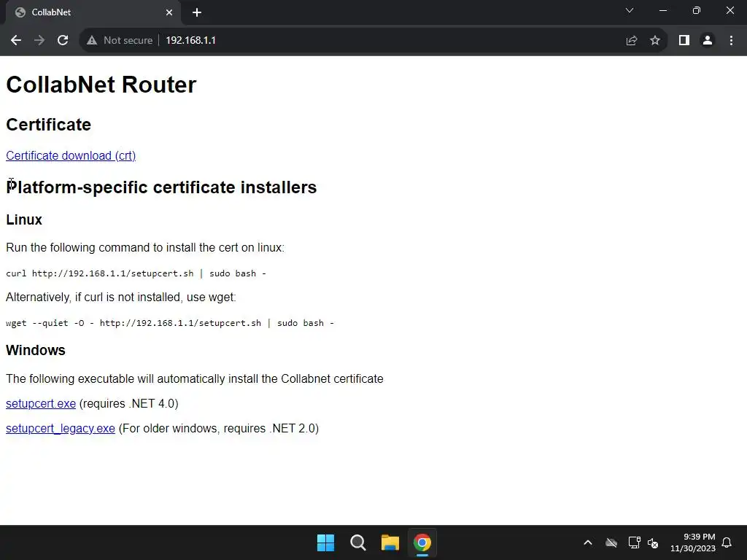Click the OneDrive tray icon
Viewport: 747px width, 560px height.
(x=611, y=542)
